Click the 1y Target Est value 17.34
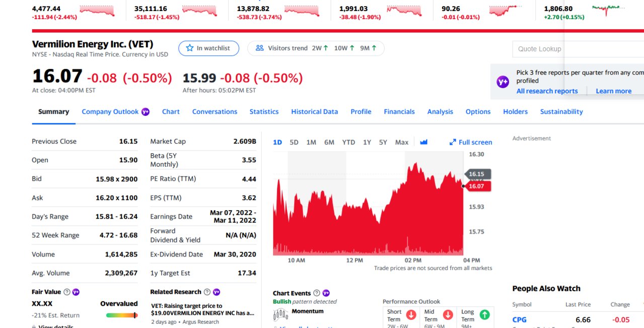 [247, 273]
